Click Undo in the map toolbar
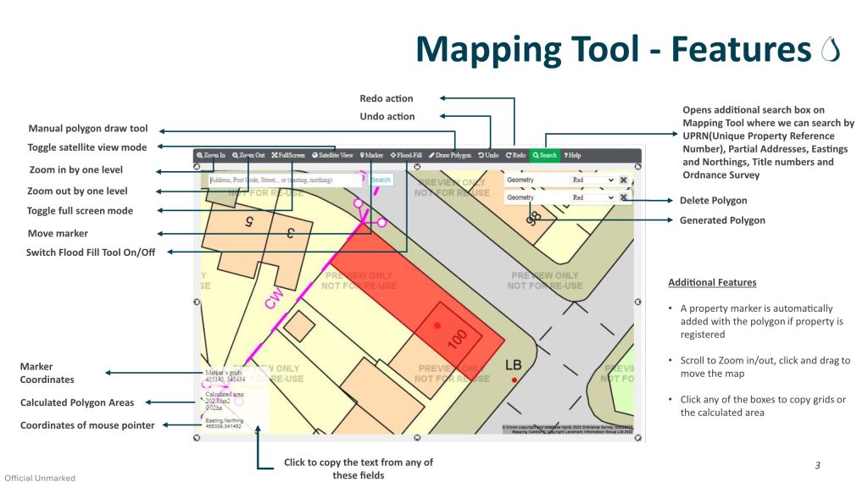 coord(489,156)
